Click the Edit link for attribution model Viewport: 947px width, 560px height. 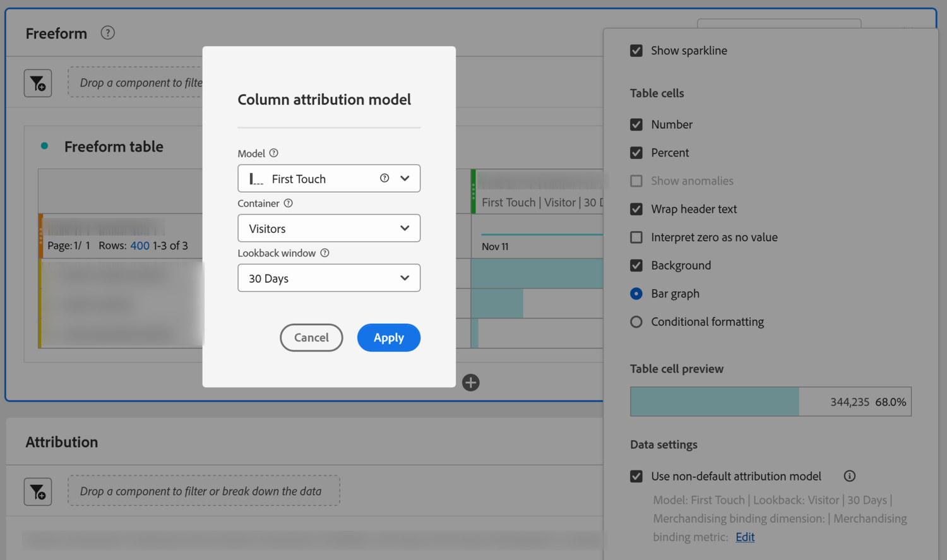(745, 537)
